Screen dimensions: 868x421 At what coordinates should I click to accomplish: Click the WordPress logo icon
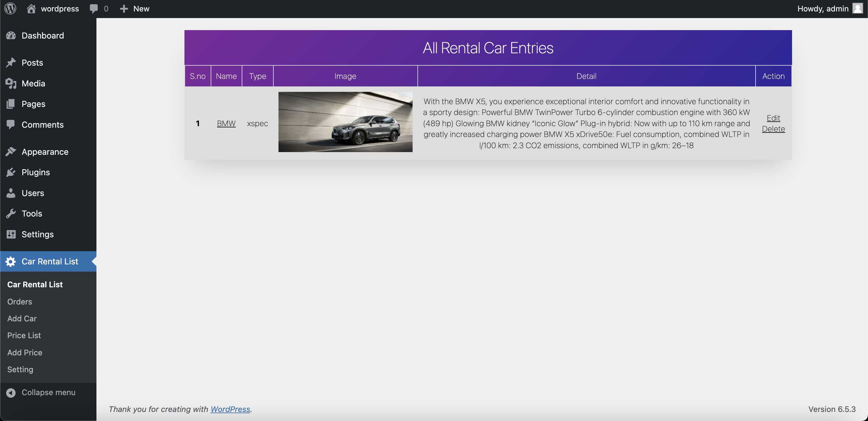(x=11, y=8)
